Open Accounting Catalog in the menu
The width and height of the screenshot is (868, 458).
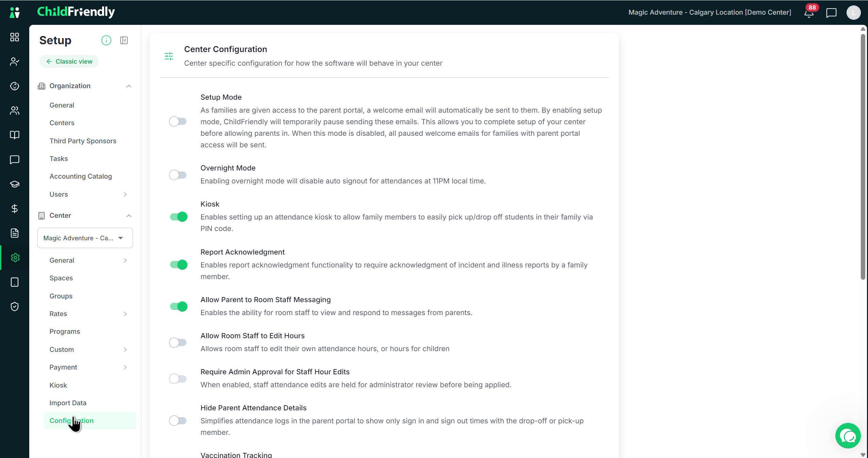point(81,176)
